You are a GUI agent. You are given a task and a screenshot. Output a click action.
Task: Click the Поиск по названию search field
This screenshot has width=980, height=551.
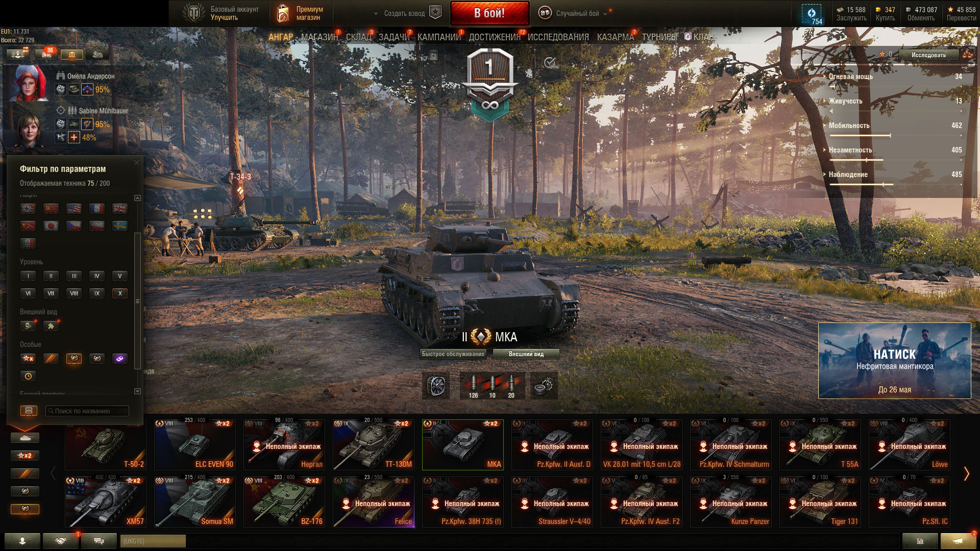point(87,411)
